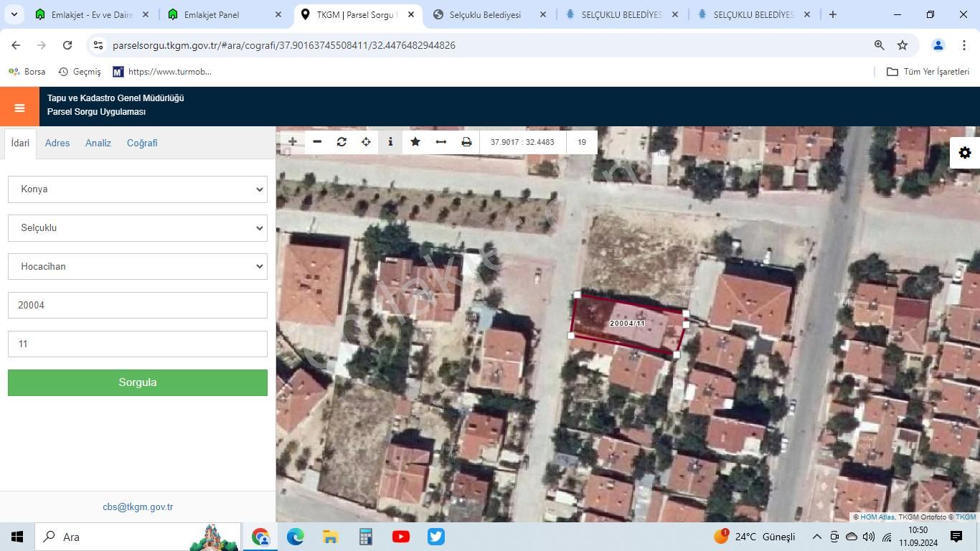Click the map refresh icon in toolbar
This screenshot has height=551, width=980.
click(341, 142)
